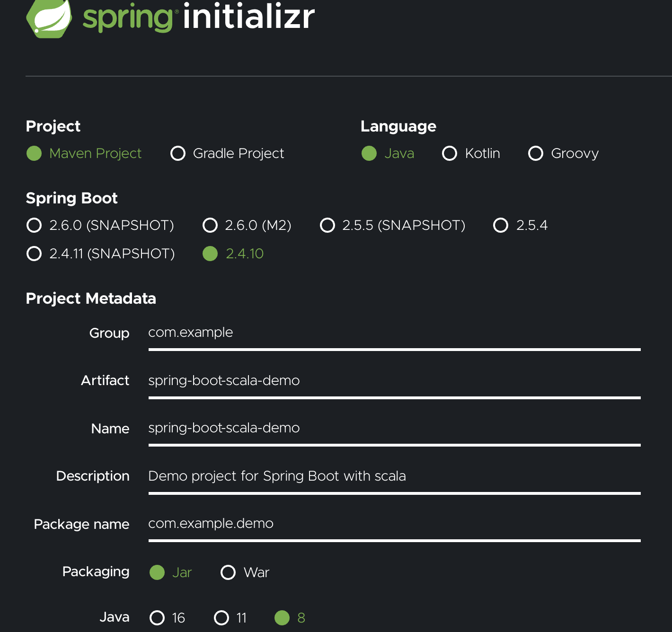Choose Java language option
672x632 pixels.
(x=369, y=153)
